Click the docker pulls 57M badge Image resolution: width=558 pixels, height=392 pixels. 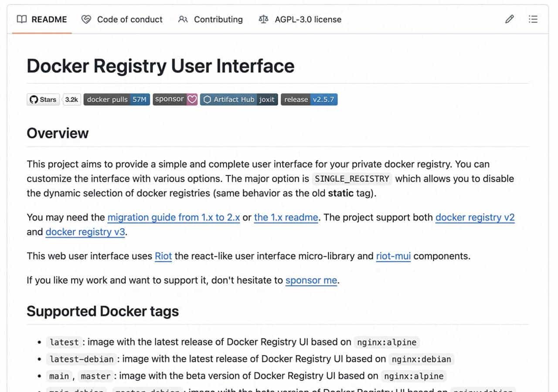[x=116, y=99]
